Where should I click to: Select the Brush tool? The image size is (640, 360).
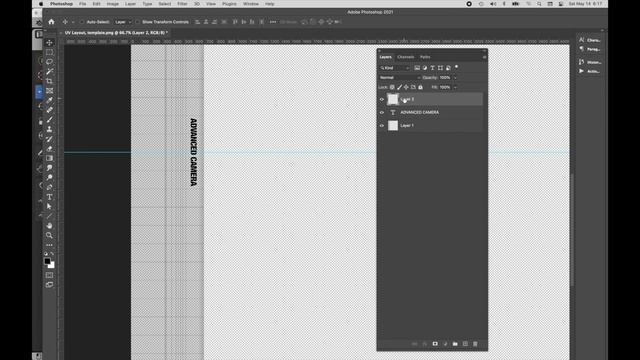click(49, 120)
